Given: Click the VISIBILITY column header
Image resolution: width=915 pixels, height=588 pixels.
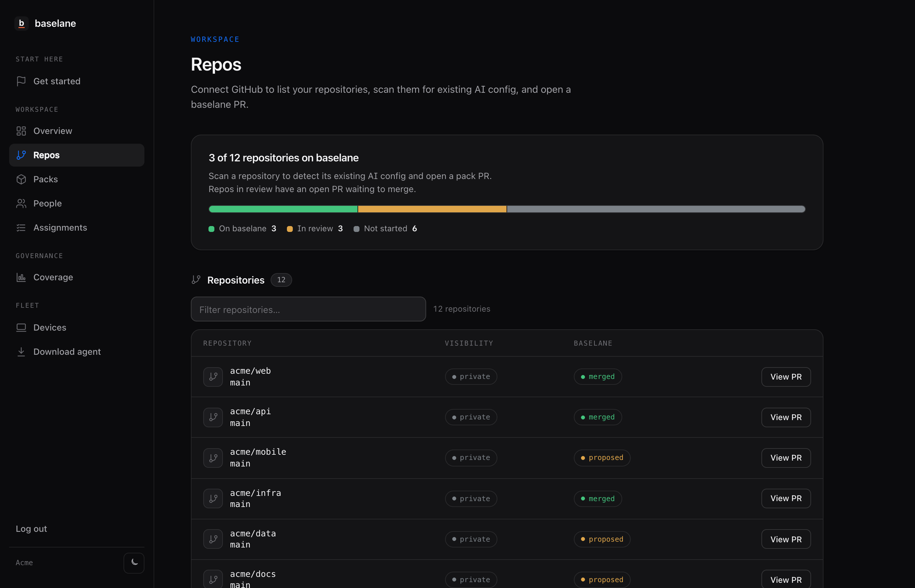Looking at the screenshot, I should 469,343.
